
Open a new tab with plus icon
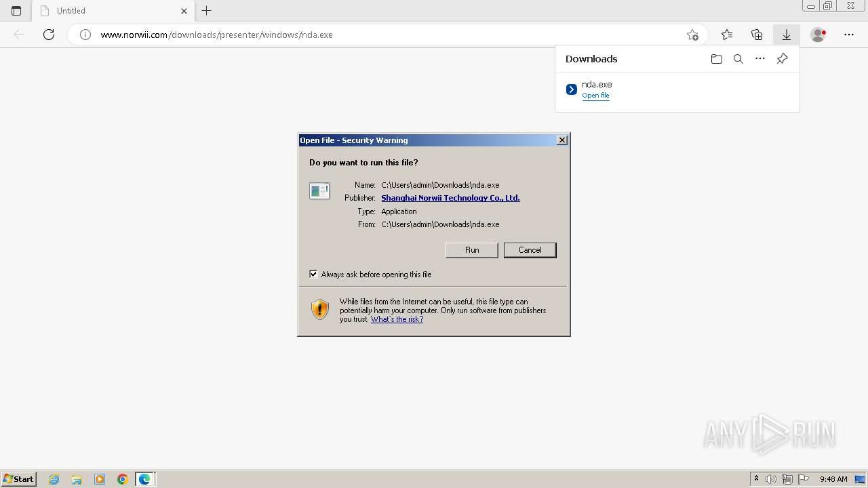click(207, 11)
